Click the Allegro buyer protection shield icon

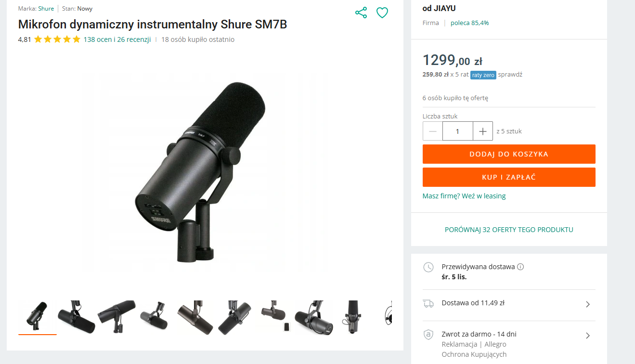[428, 335]
